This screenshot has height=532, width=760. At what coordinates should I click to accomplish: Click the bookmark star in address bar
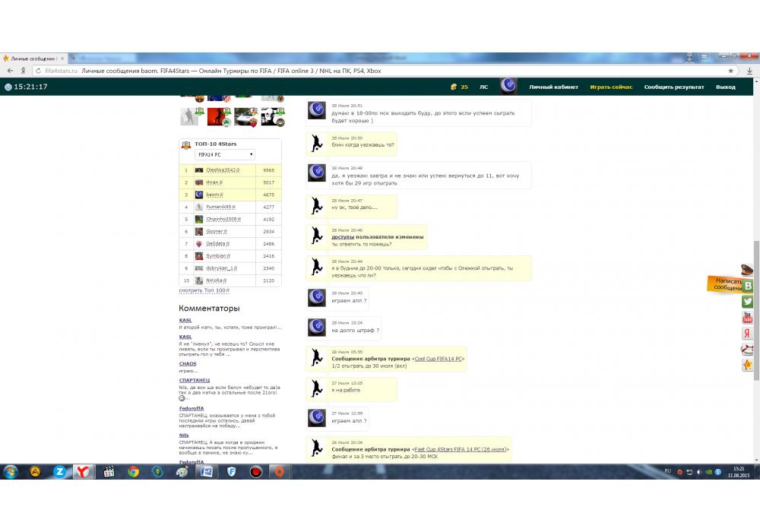(x=731, y=71)
